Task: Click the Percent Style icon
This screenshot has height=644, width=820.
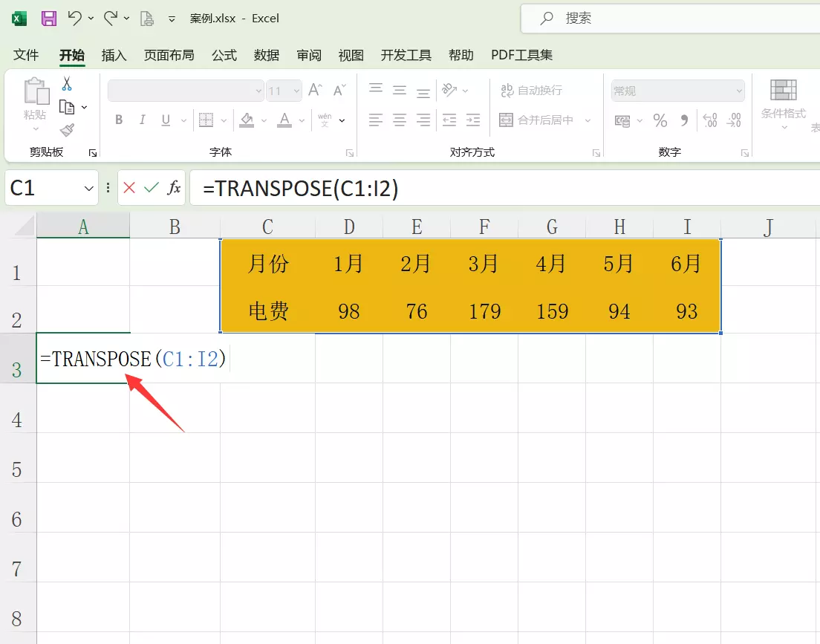Action: pos(660,121)
